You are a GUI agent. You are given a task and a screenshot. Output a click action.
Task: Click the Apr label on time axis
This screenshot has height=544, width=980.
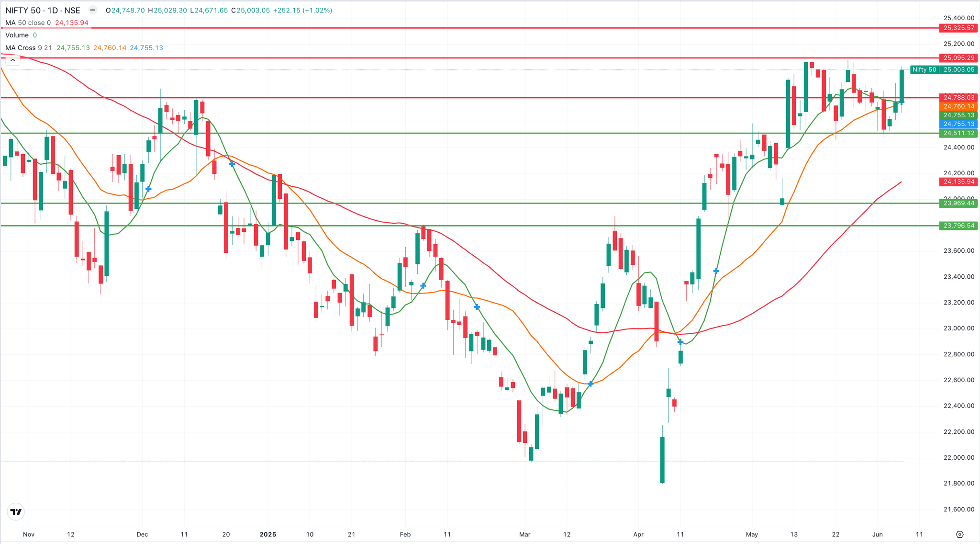pos(638,534)
